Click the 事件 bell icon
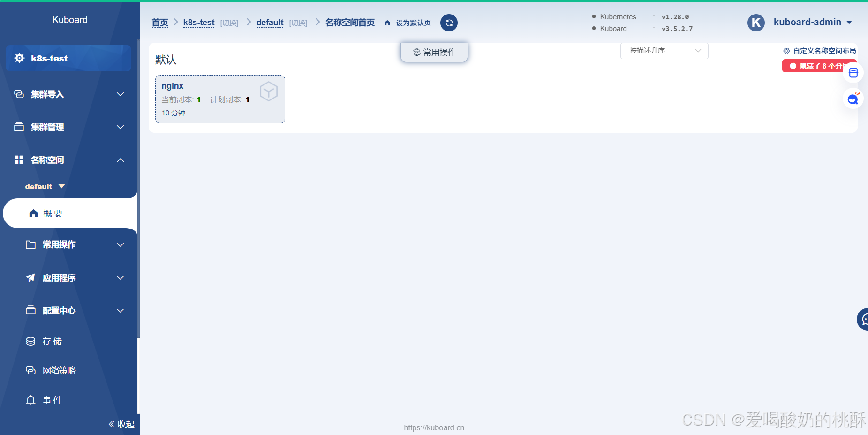This screenshot has height=435, width=868. click(31, 400)
